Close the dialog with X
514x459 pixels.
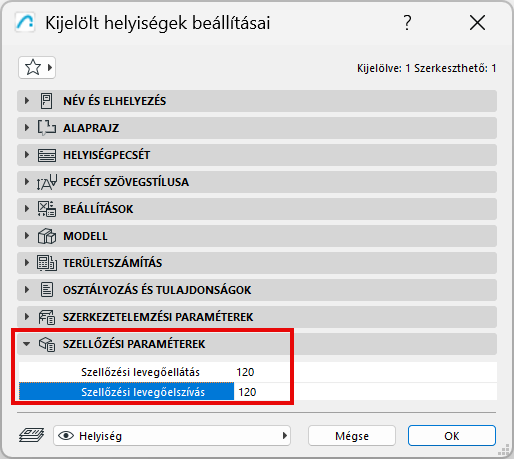pos(477,23)
